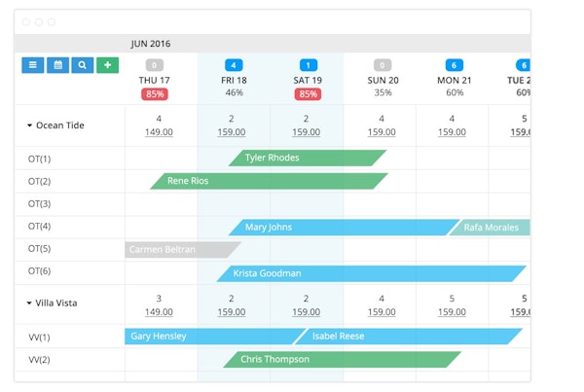Screen dimensions: 584x392
Task: Select room row VV(1)
Action: click(x=39, y=338)
